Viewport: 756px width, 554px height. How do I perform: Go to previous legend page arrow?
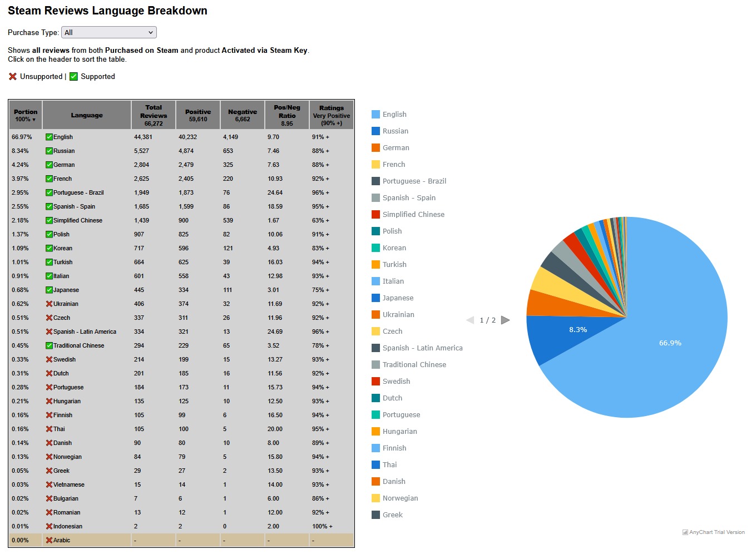pyautogui.click(x=470, y=320)
